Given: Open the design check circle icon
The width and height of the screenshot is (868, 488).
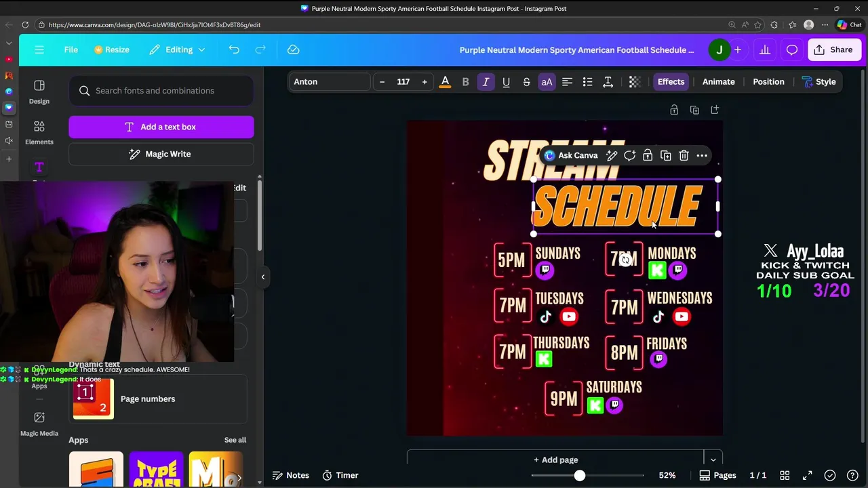Looking at the screenshot, I should (830, 475).
